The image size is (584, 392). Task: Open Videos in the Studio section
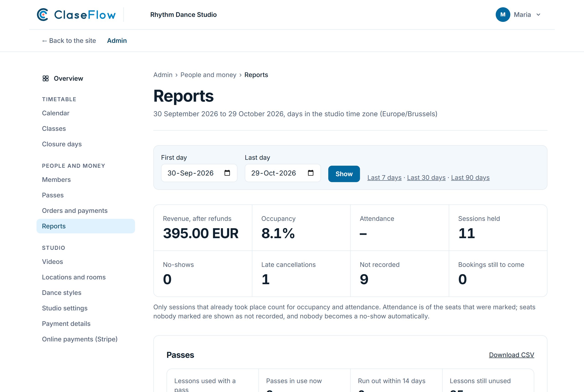[x=52, y=261]
